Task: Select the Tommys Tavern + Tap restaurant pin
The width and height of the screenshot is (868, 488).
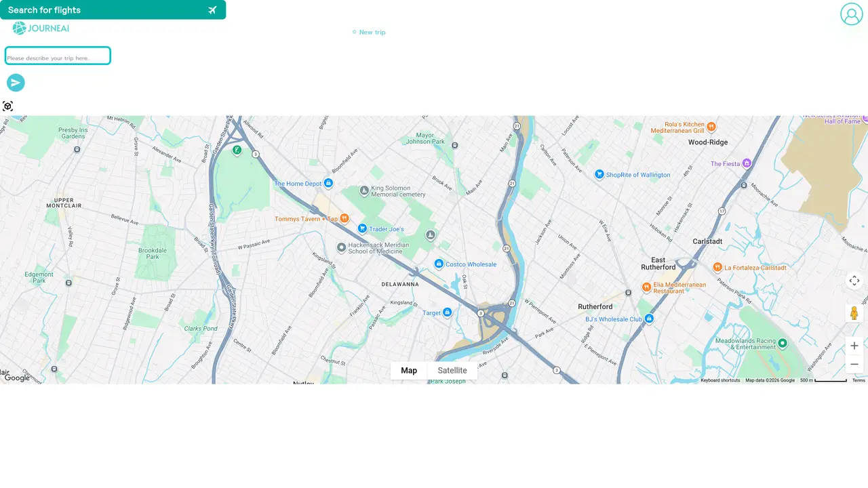Action: [344, 218]
